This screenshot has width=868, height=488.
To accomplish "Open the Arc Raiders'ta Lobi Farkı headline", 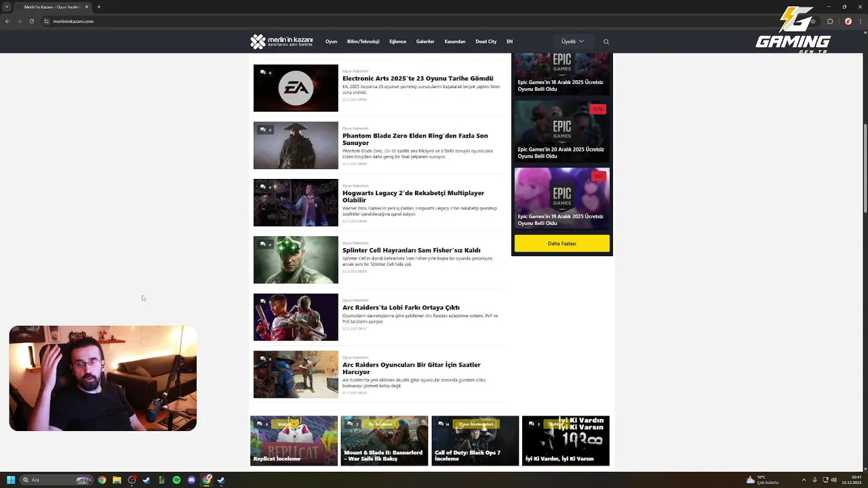I will point(401,308).
